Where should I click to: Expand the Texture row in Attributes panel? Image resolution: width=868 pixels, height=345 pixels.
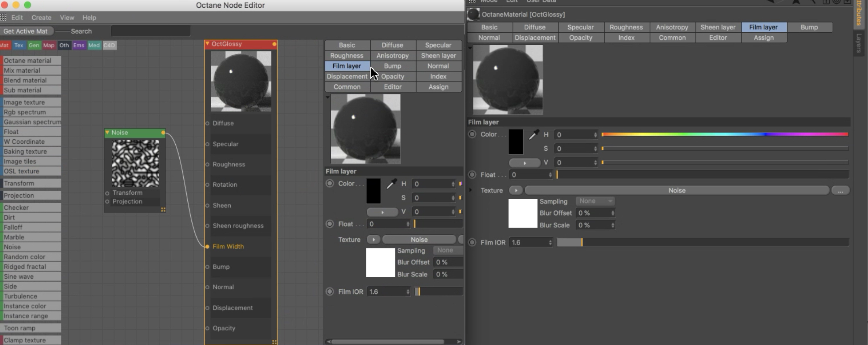pos(471,190)
